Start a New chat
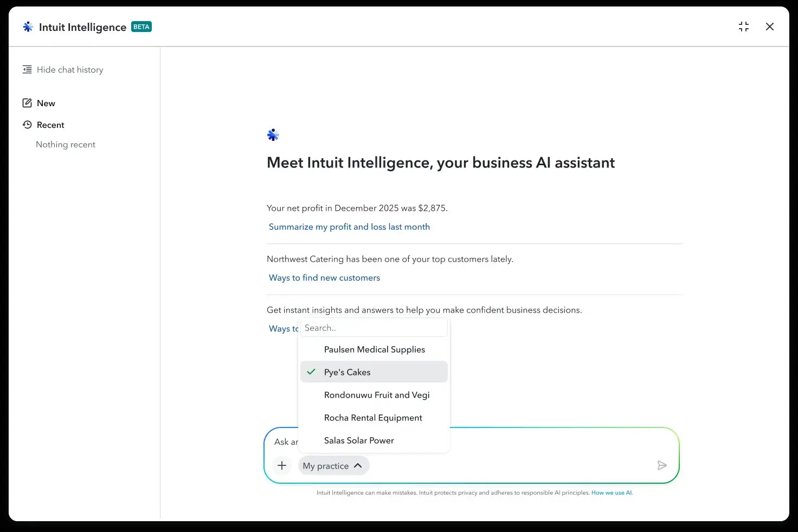Viewport: 798px width, 532px height. [x=38, y=103]
